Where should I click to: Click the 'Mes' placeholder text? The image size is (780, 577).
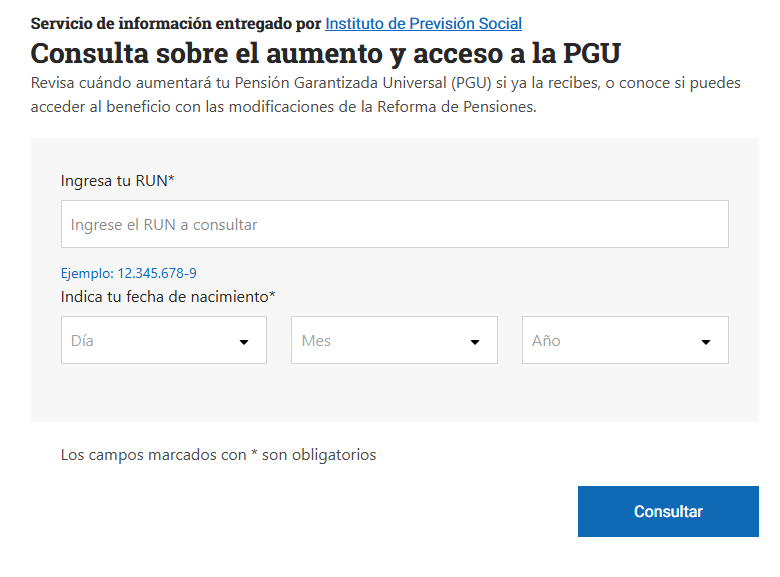316,341
